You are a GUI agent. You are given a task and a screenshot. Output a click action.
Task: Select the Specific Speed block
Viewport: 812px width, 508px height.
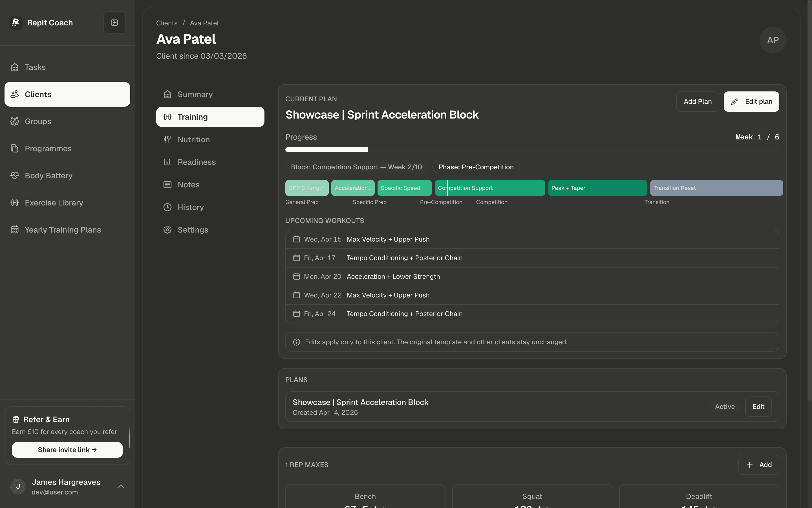tap(404, 188)
